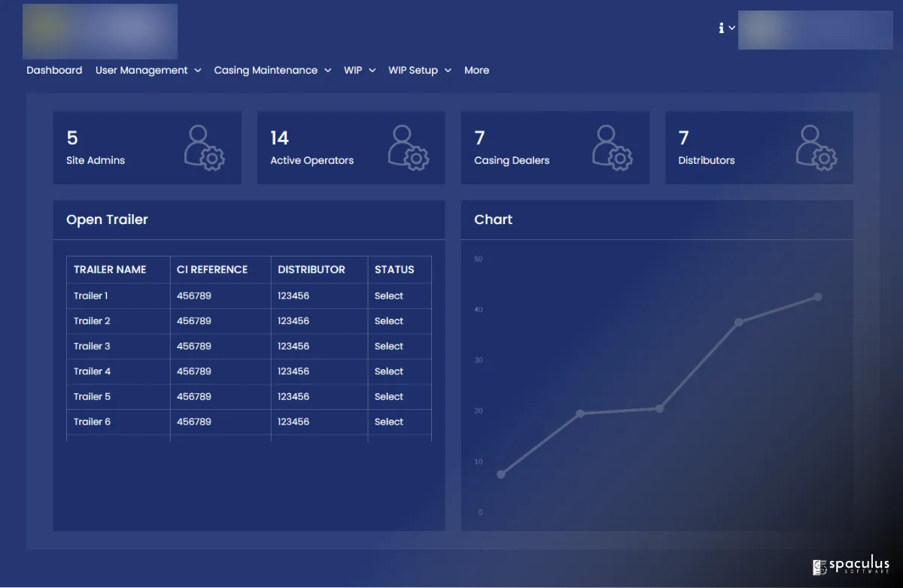Image resolution: width=903 pixels, height=588 pixels.
Task: Click the Trailer 2 name cell
Action: pos(92,321)
